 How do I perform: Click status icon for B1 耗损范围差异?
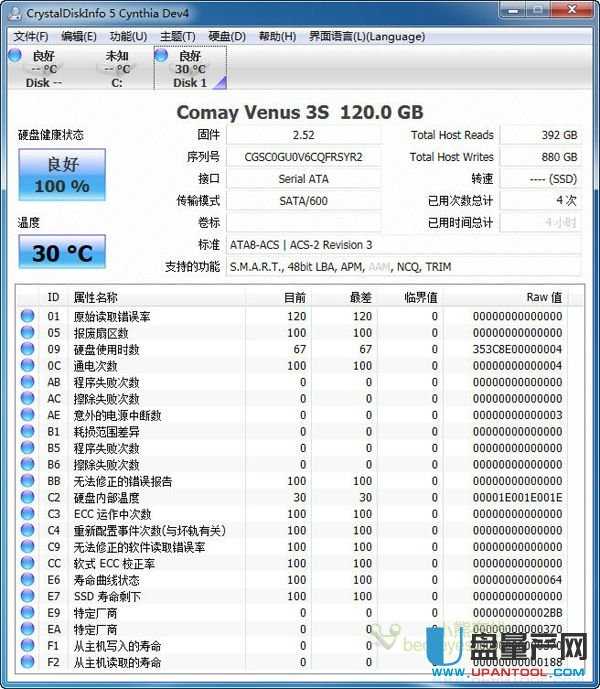27,432
